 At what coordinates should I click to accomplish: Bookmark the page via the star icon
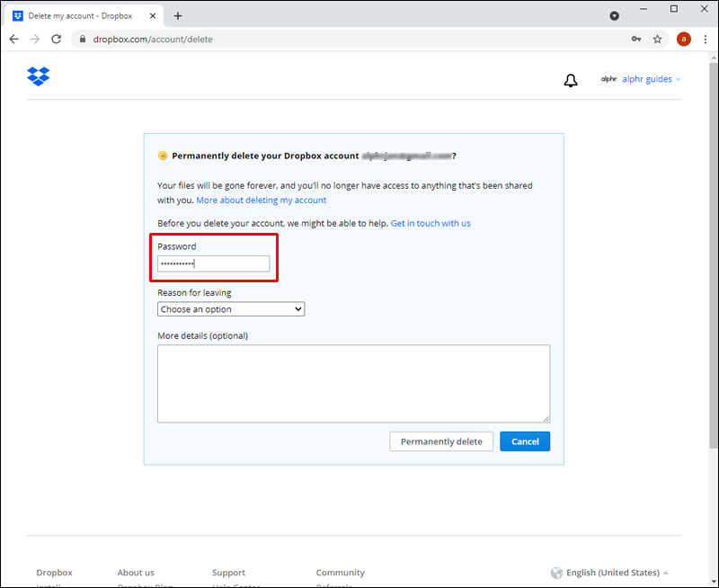click(658, 40)
